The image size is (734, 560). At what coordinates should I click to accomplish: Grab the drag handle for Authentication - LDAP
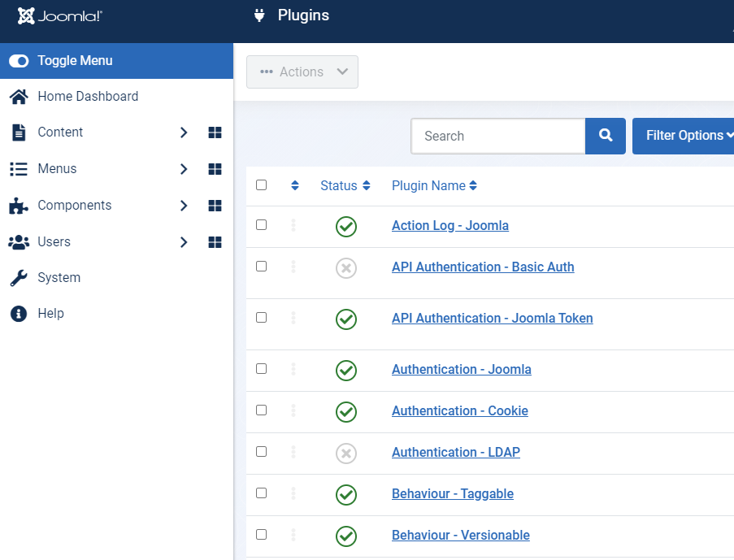click(x=293, y=452)
